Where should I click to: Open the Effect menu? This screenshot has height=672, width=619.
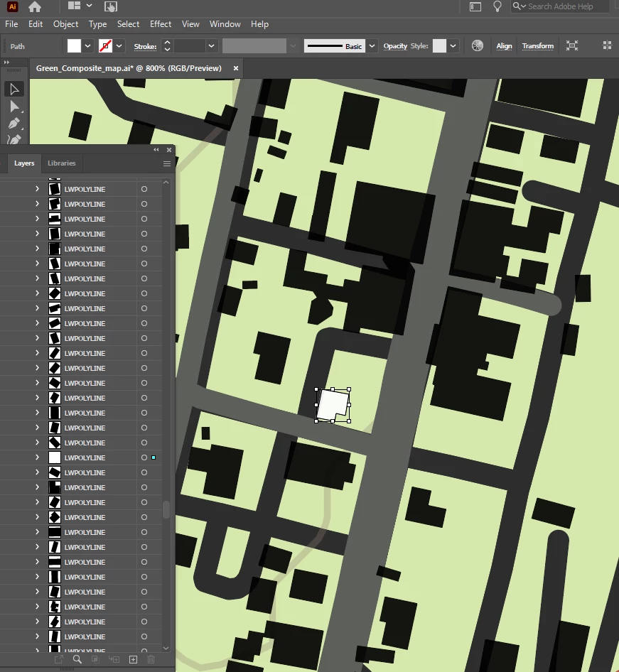(x=161, y=24)
